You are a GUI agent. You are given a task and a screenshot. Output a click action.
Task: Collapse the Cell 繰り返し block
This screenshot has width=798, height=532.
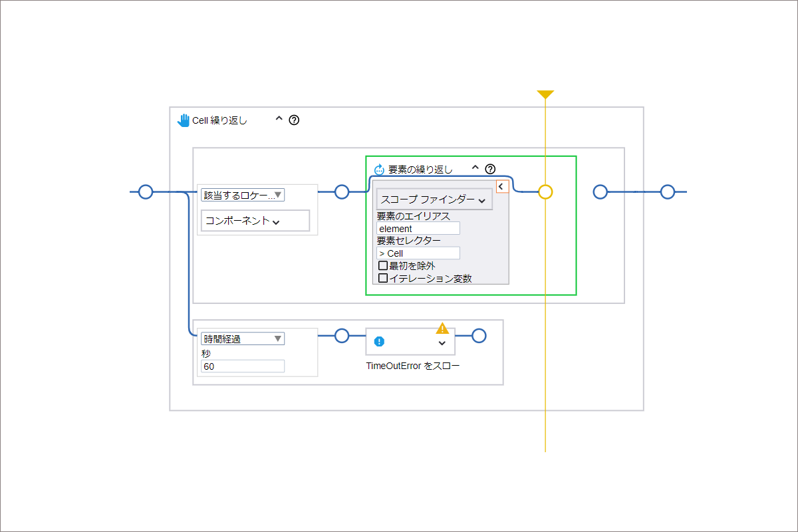pos(279,119)
